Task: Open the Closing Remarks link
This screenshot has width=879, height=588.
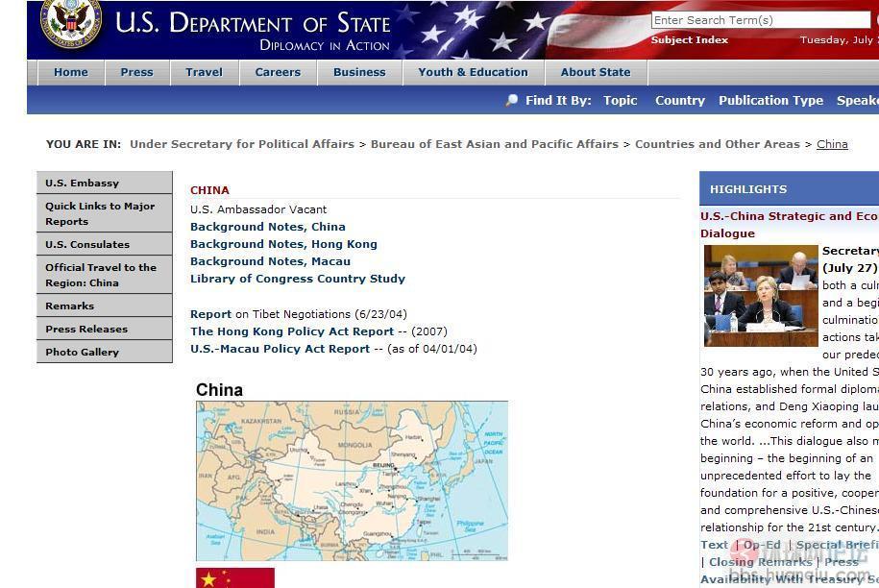Action: [x=760, y=562]
